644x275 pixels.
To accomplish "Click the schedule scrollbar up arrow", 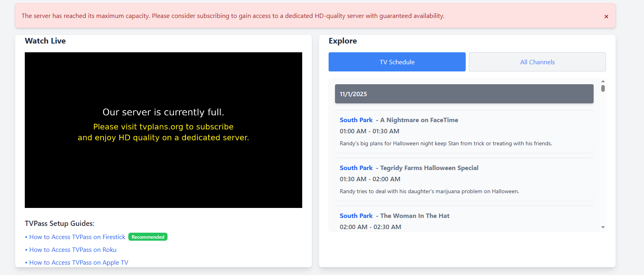I will (603, 81).
